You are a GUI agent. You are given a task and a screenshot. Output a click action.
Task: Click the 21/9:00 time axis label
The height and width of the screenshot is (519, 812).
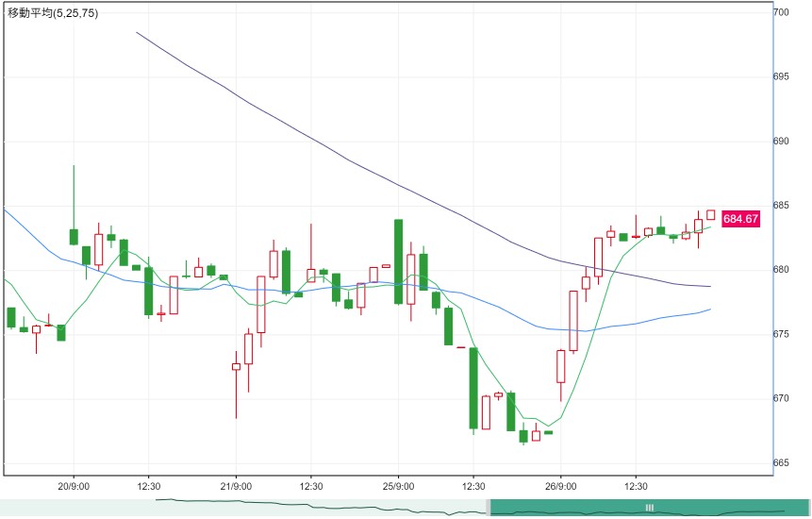coord(236,486)
